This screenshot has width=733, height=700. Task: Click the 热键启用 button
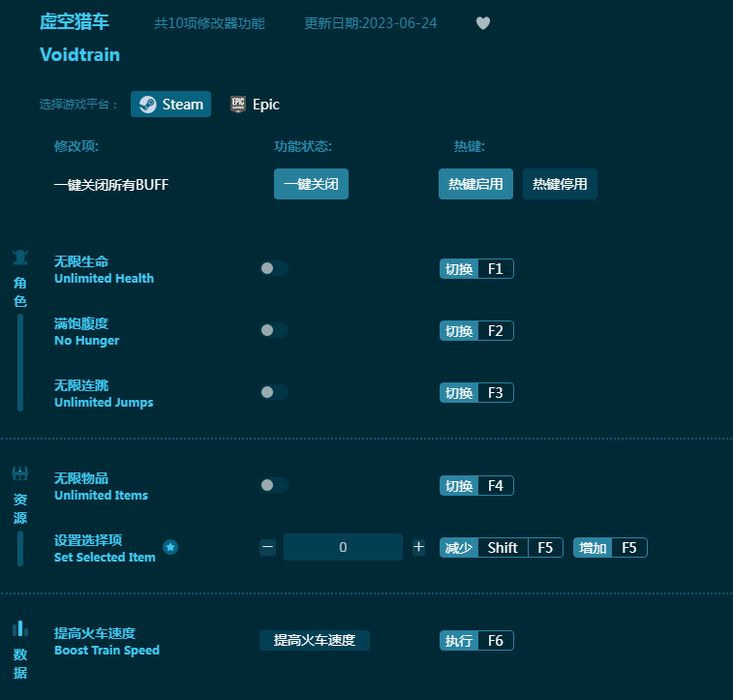475,184
